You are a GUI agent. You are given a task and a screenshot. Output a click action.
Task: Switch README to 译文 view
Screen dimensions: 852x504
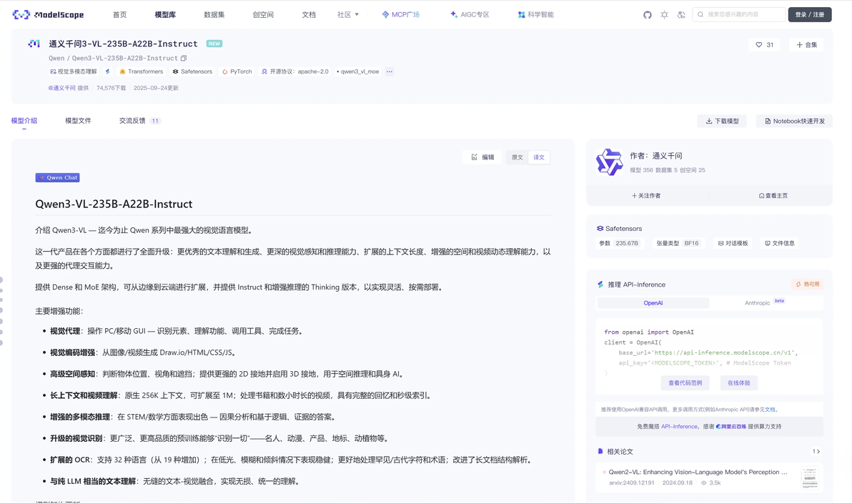pos(539,157)
